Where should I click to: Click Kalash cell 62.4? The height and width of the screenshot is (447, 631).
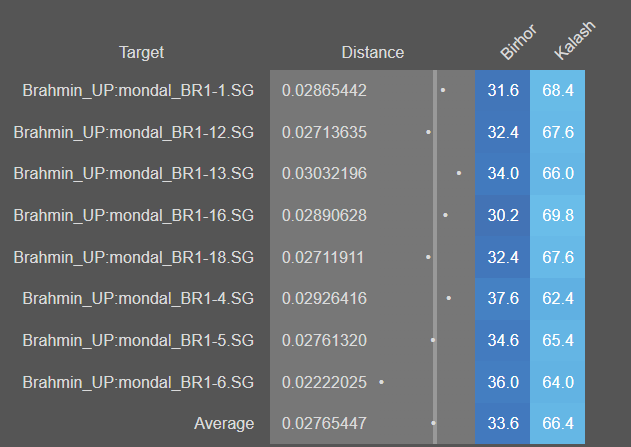(x=558, y=299)
